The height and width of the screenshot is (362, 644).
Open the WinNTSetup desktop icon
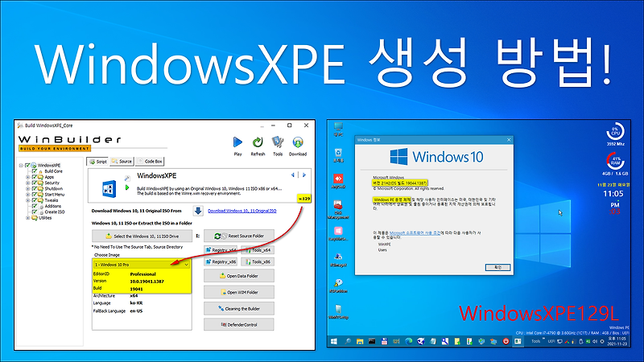point(338,309)
